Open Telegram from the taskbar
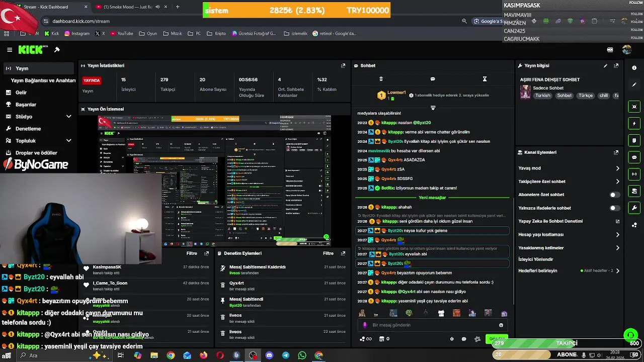The width and height of the screenshot is (644, 362). 285,355
